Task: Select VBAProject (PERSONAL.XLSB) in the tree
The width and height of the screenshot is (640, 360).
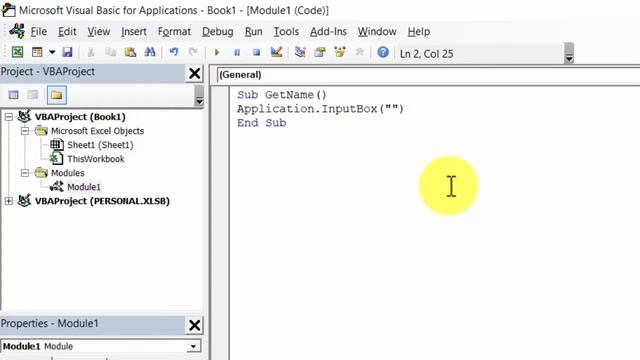Action: (x=102, y=201)
